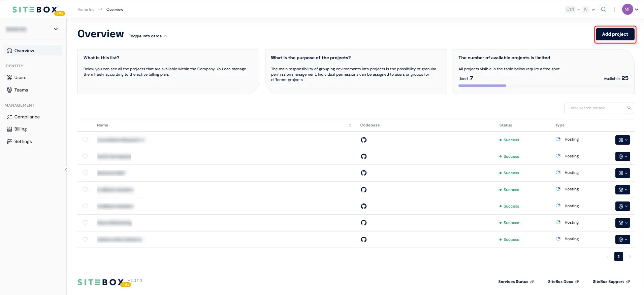The height and width of the screenshot is (295, 644).
Task: Click the MF user avatar
Action: pyautogui.click(x=627, y=9)
